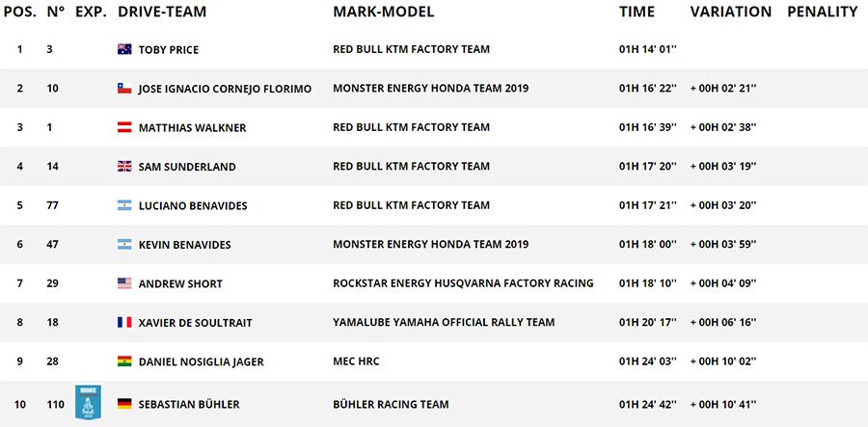
Task: Click the PENALITY column header
Action: (822, 13)
